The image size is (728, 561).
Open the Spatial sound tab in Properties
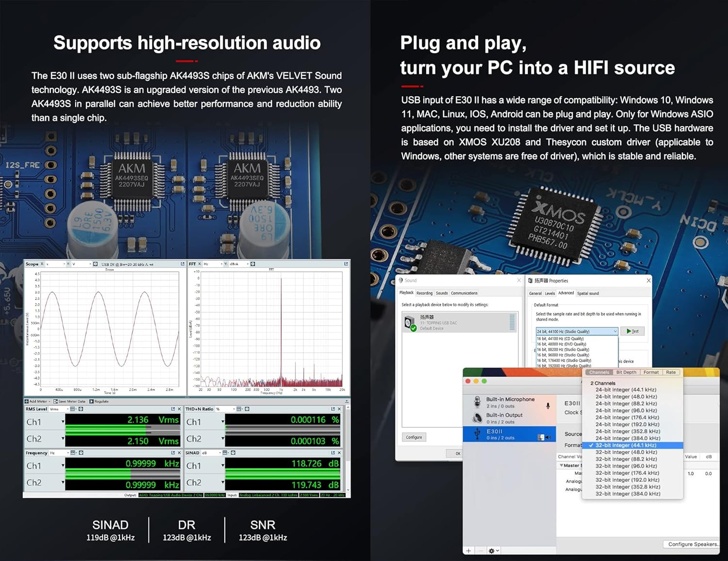point(588,293)
